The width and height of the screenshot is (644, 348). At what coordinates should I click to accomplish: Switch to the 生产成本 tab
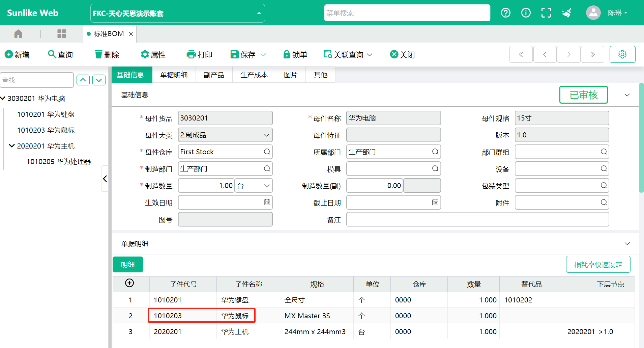pyautogui.click(x=254, y=75)
